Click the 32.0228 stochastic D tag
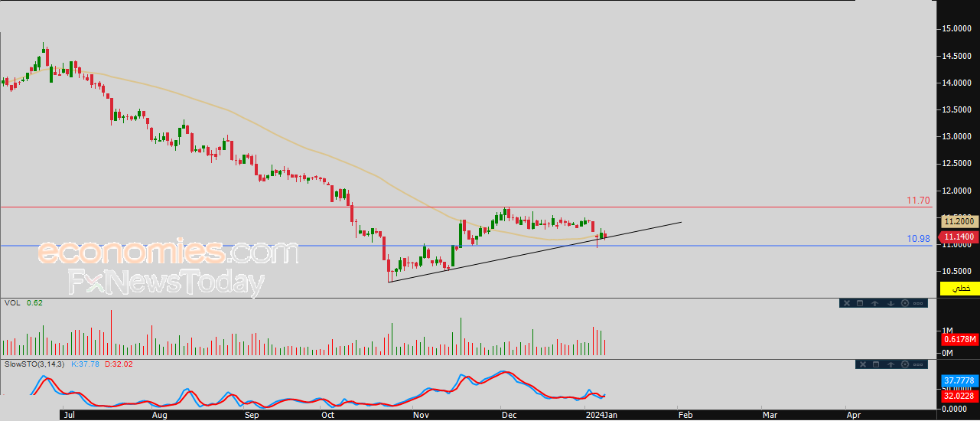The height and width of the screenshot is (421, 980). point(959,396)
